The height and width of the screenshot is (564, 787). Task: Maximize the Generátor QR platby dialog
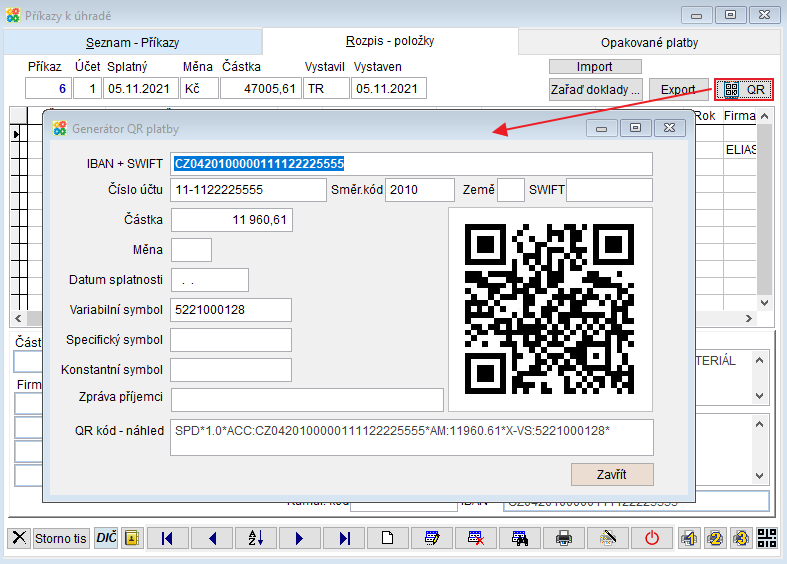(635, 128)
